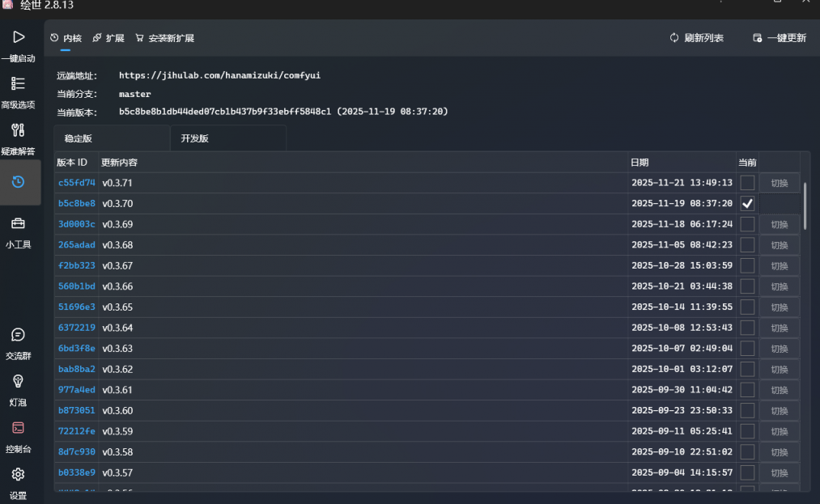Screen dimensions: 820x504
Task: Open the 扩展 tab
Action: coord(108,38)
